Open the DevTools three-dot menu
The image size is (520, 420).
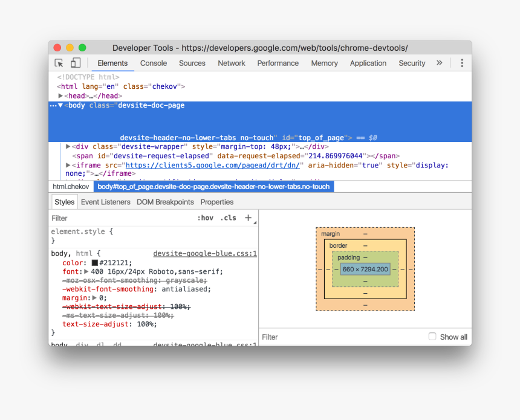pyautogui.click(x=462, y=63)
